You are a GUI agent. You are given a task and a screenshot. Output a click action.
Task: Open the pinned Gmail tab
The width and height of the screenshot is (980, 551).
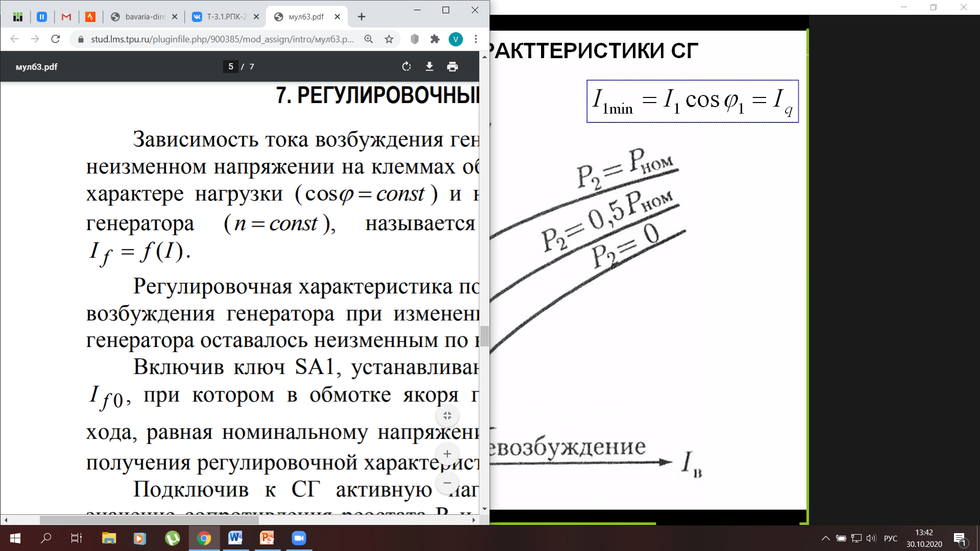point(66,17)
